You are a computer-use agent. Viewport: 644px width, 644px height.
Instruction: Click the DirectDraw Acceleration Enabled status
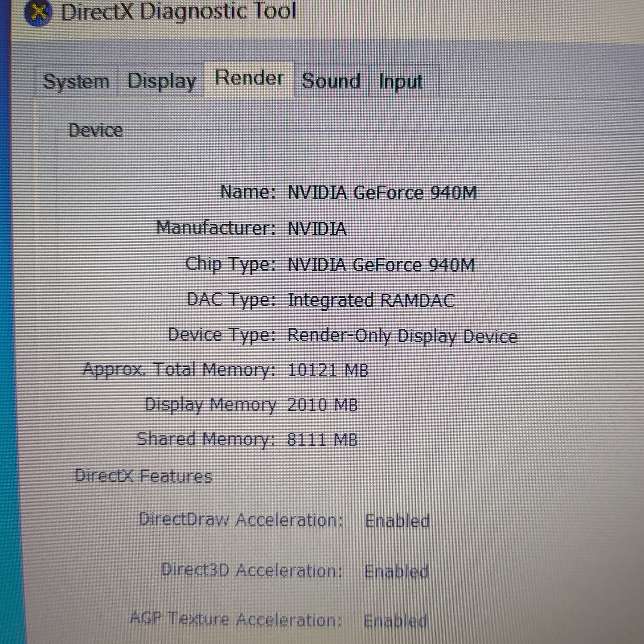[x=397, y=521]
